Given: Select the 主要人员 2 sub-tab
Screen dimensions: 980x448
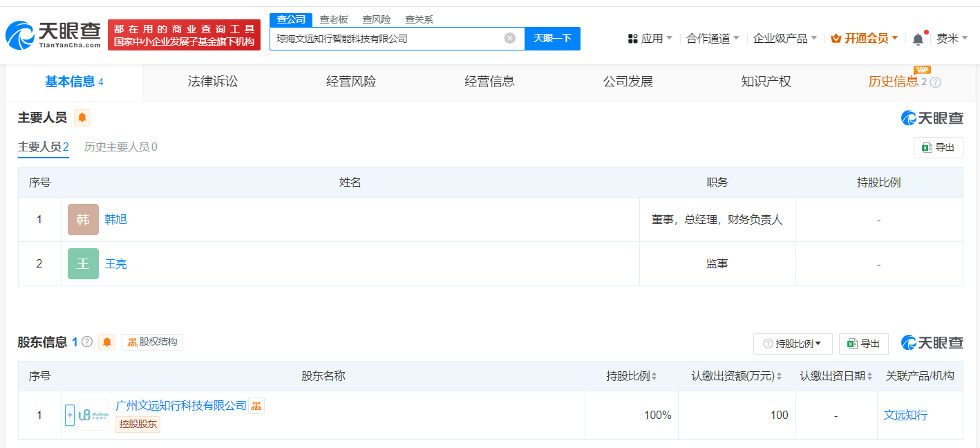Looking at the screenshot, I should click(x=44, y=147).
